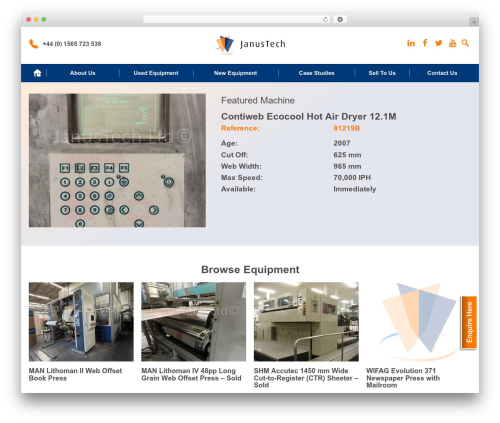Screen dimensions: 500x423
Task: Call the +44 (0) 1565 723 538 number link
Action: tap(72, 44)
